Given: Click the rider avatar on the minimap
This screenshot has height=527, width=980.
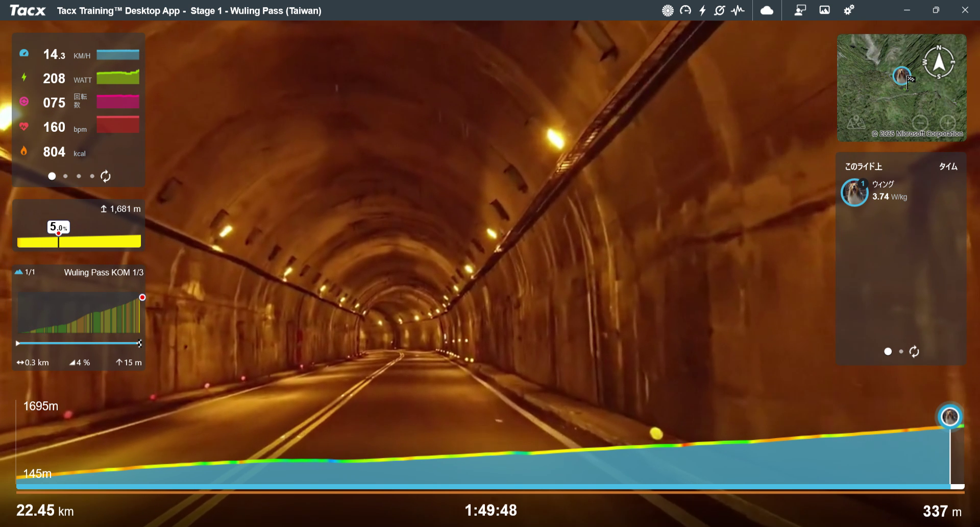Looking at the screenshot, I should click(x=901, y=76).
